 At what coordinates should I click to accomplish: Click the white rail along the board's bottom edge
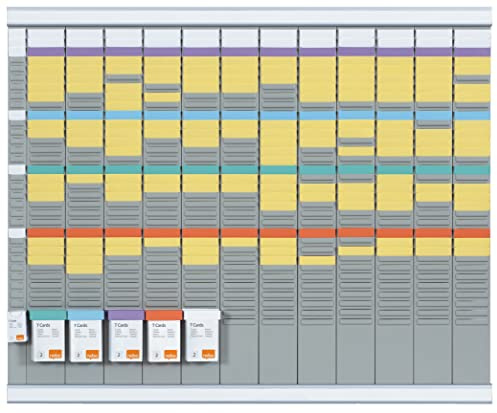click(x=249, y=394)
